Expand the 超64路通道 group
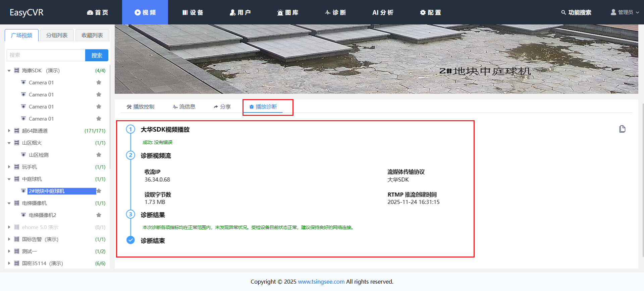Image resolution: width=644 pixels, height=291 pixels. click(9, 131)
